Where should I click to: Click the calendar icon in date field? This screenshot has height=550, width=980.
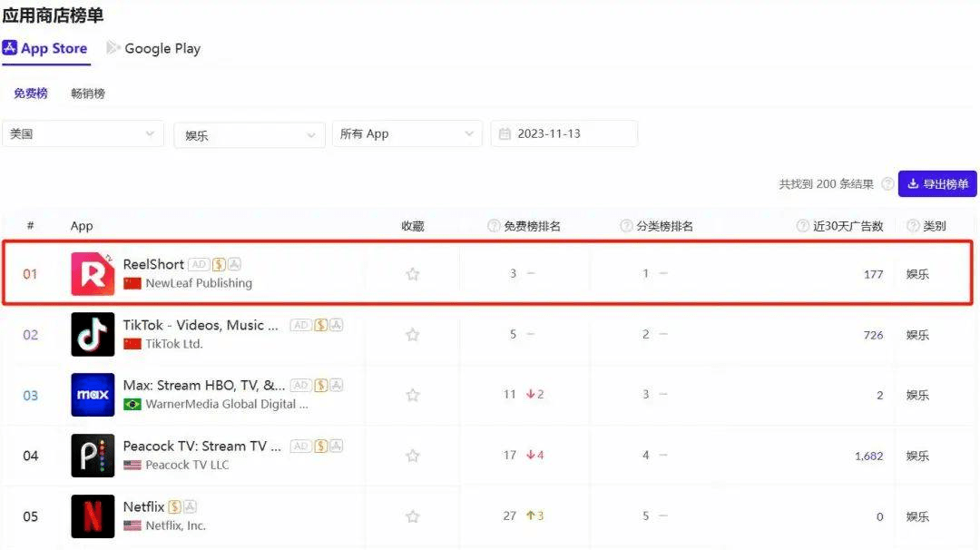coord(505,133)
